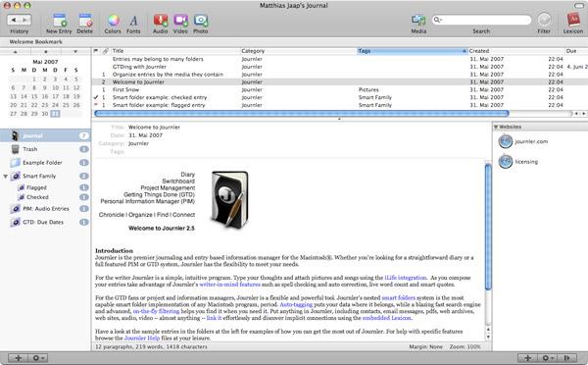Viewport: 588px width, 365px height.
Task: Open the 'iLife integration' link
Action: click(406, 278)
